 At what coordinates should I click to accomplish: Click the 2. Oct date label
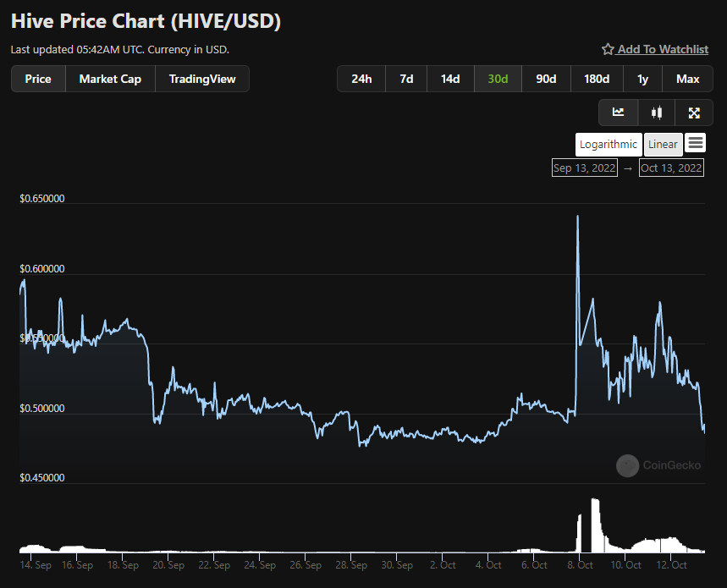(443, 565)
